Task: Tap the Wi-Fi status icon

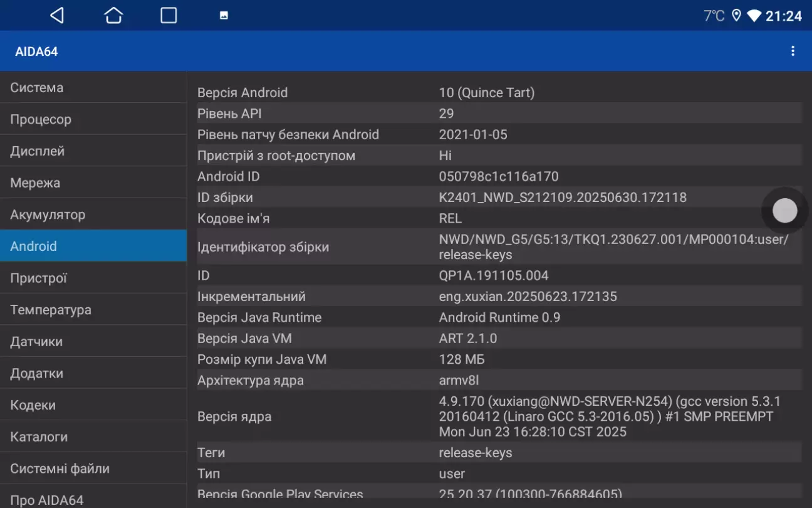Action: click(754, 16)
